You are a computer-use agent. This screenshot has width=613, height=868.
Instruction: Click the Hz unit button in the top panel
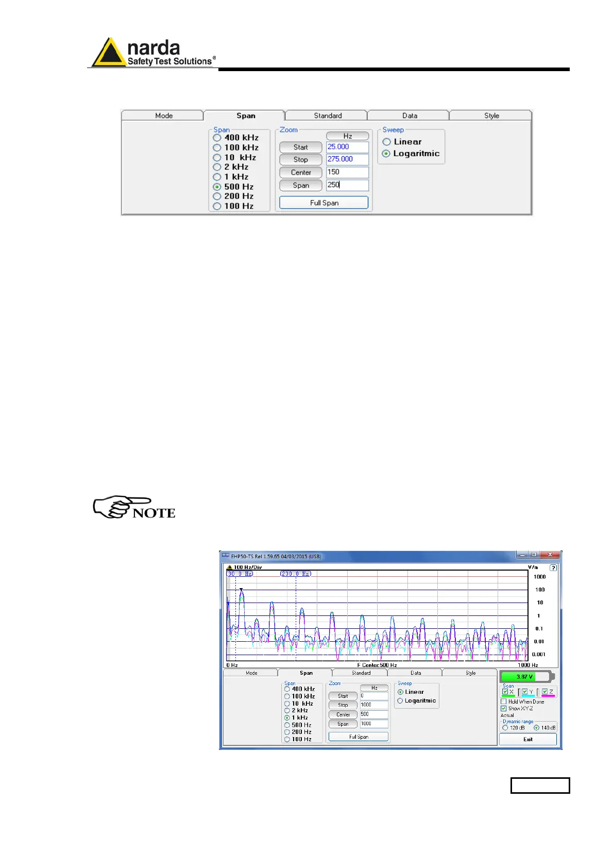point(348,136)
